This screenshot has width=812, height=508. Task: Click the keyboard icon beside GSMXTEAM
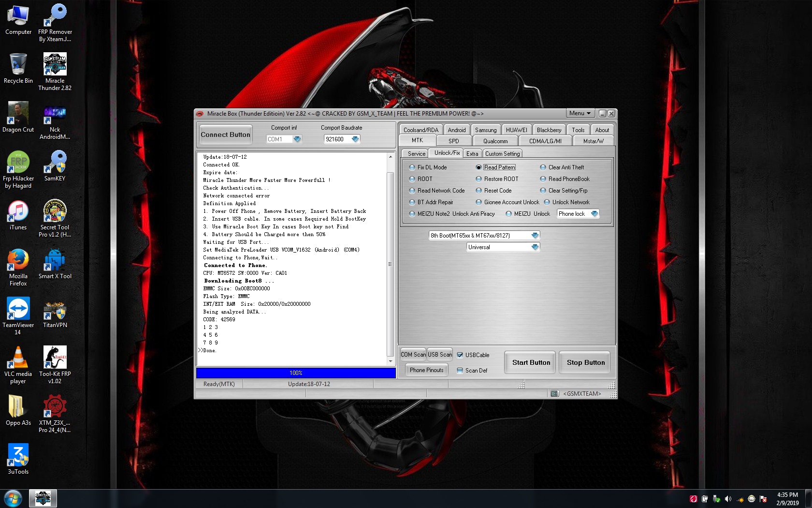[x=554, y=394]
